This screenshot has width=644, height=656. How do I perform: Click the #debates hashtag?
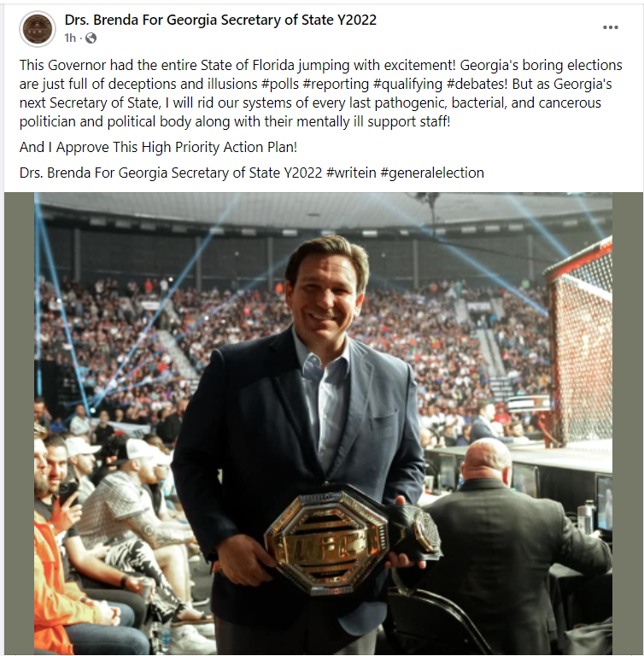[x=477, y=84]
